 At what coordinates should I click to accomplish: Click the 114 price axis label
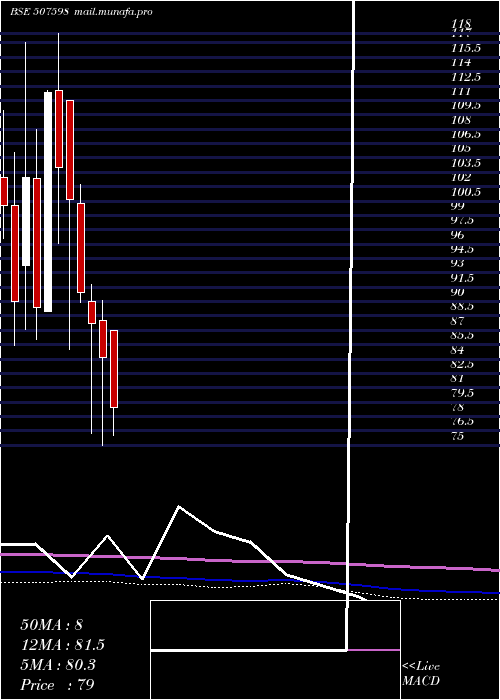[x=461, y=62]
